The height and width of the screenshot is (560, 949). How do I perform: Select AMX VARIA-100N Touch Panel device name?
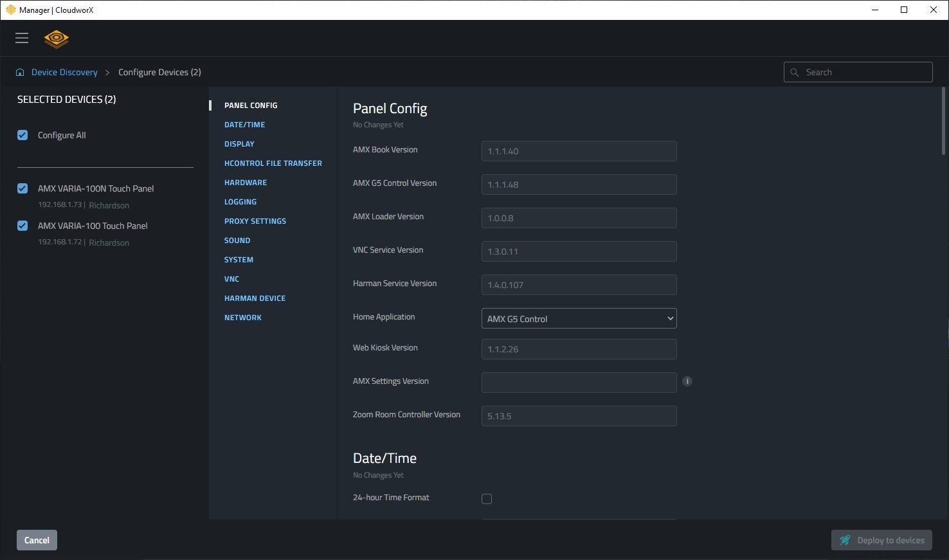(x=96, y=188)
